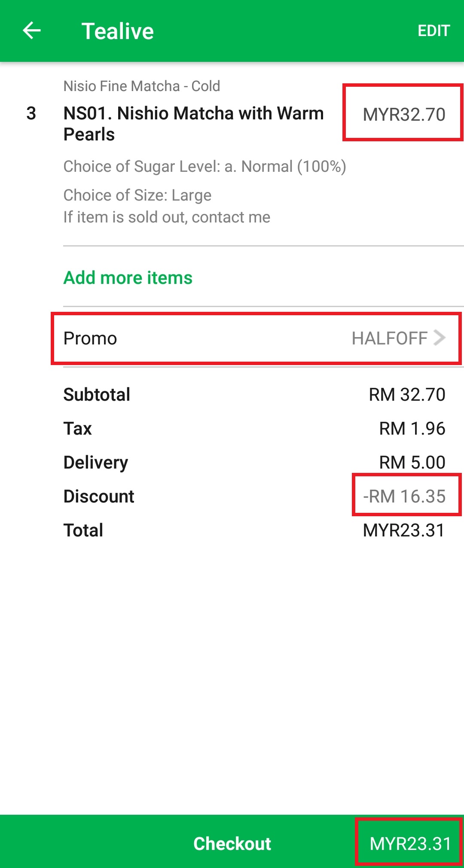Screen dimensions: 464x868
Task: Tap the MYR32.70 item price
Action: (404, 114)
